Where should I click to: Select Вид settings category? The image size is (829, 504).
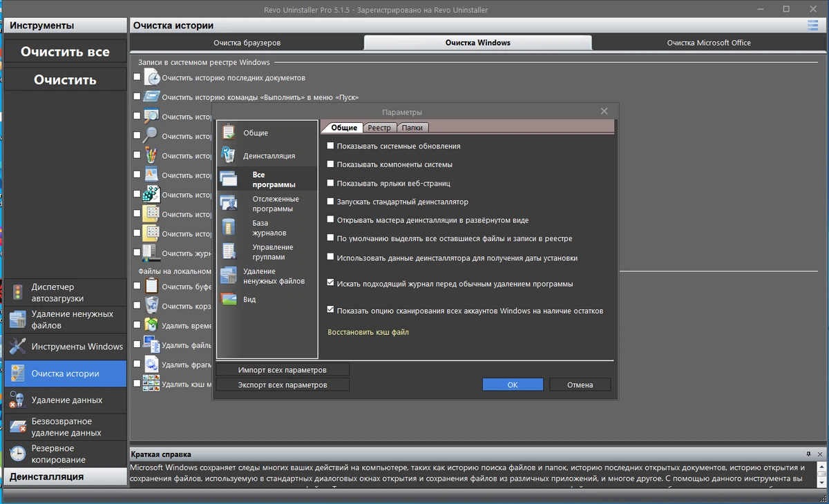pos(267,300)
